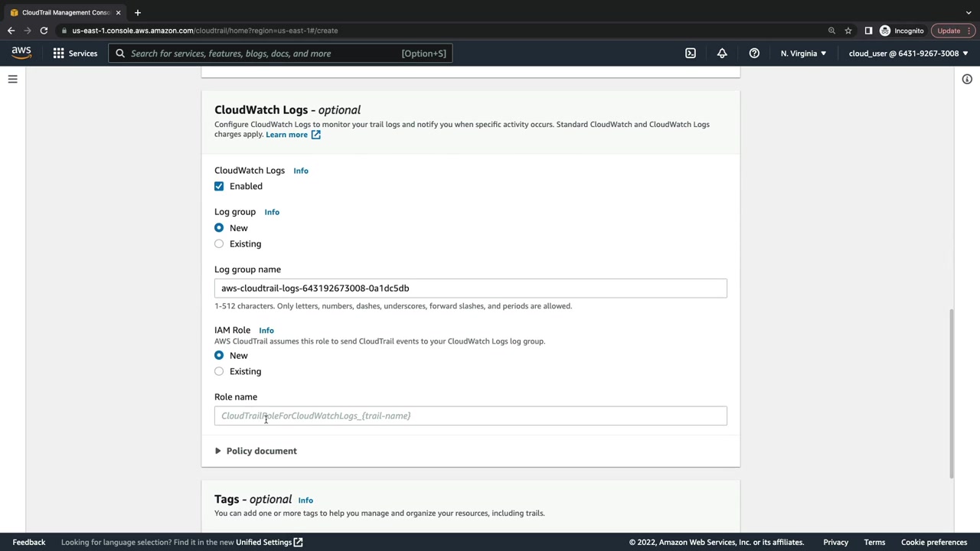The image size is (980, 551).
Task: Click the support help question mark icon
Action: 754,54
